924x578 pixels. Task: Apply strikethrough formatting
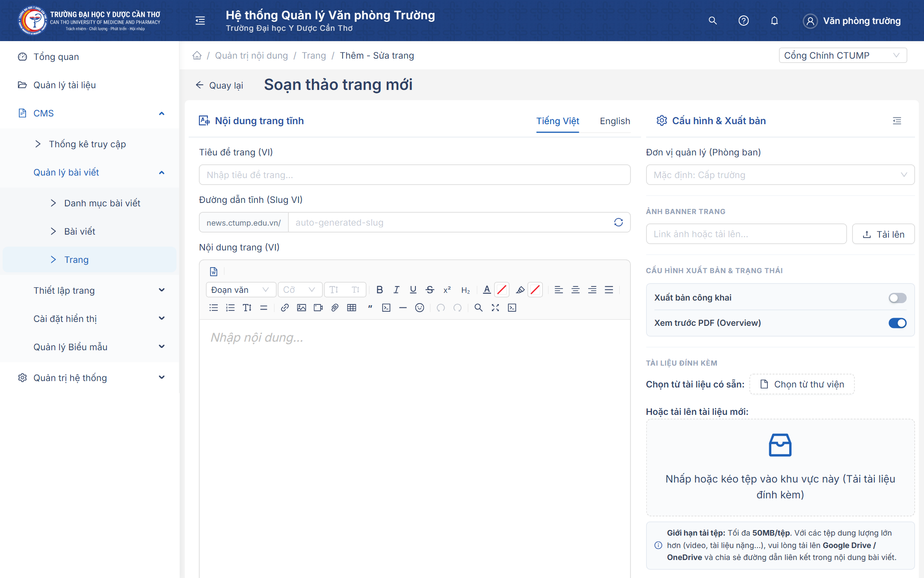[430, 290]
